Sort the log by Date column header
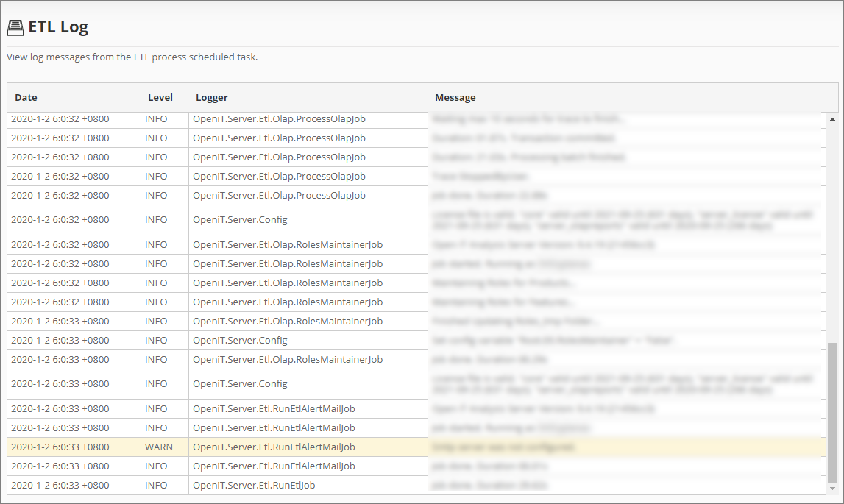The image size is (844, 504). coord(26,97)
